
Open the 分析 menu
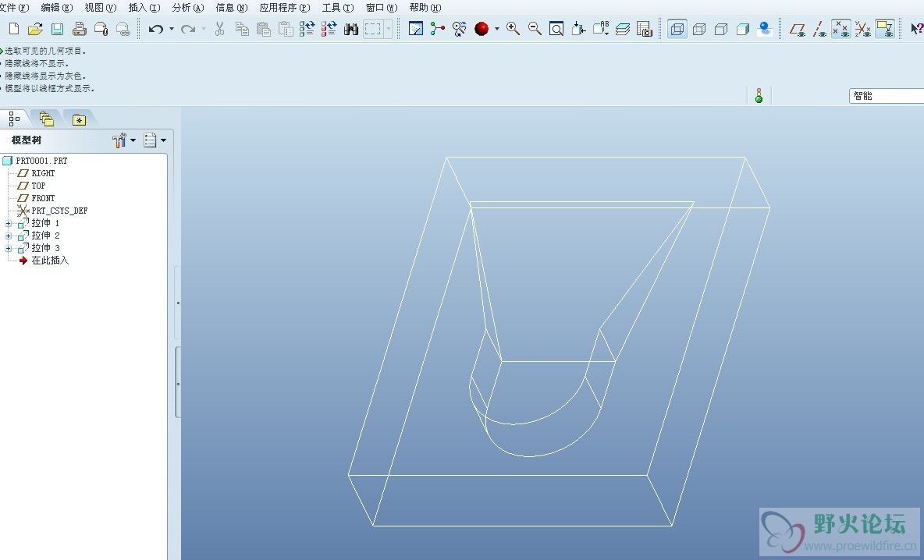(188, 8)
